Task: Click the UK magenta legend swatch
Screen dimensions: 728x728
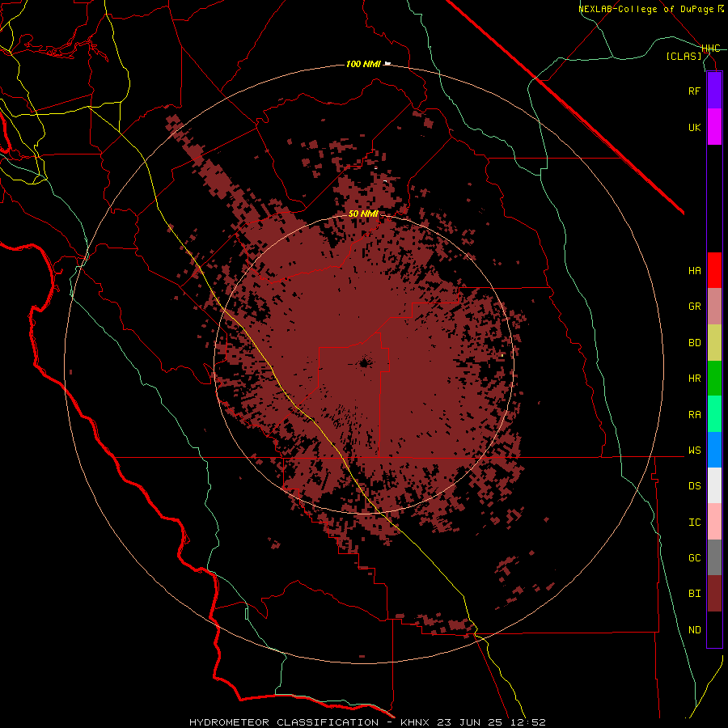Action: tap(714, 127)
